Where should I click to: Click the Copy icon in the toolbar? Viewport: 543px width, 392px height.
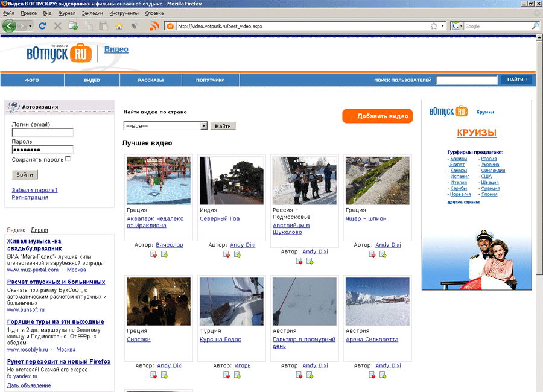[x=89, y=26]
